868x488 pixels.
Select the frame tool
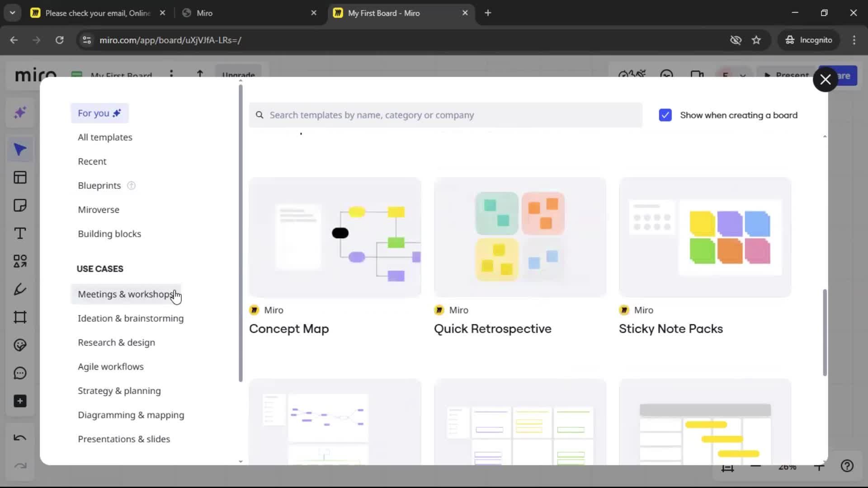(20, 317)
